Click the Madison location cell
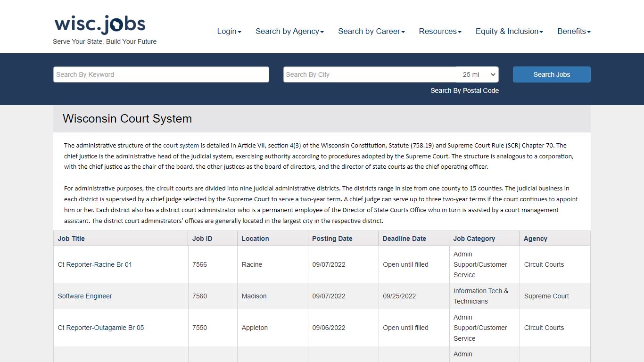 point(272,296)
